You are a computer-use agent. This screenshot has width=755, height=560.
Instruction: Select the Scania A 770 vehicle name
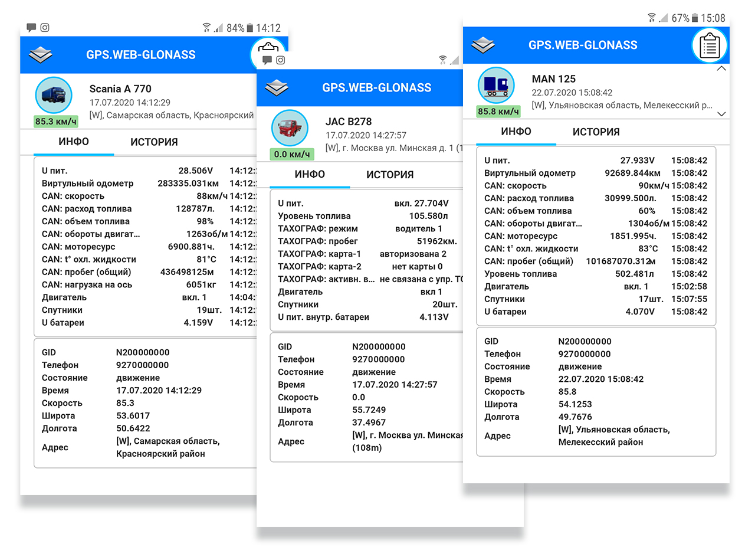(x=120, y=89)
